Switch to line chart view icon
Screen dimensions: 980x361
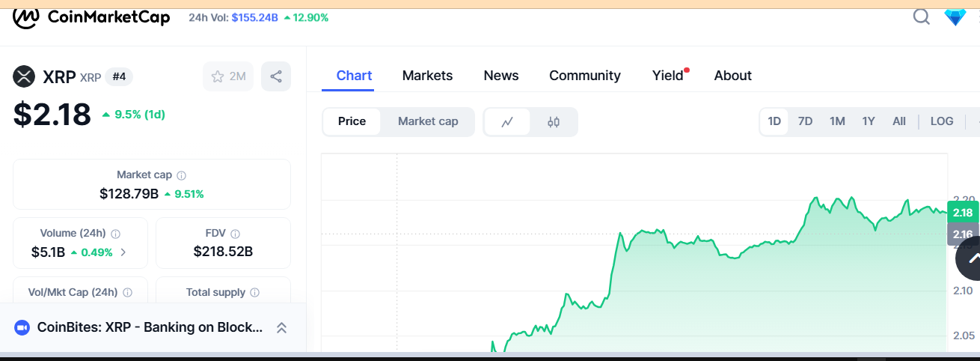point(507,122)
